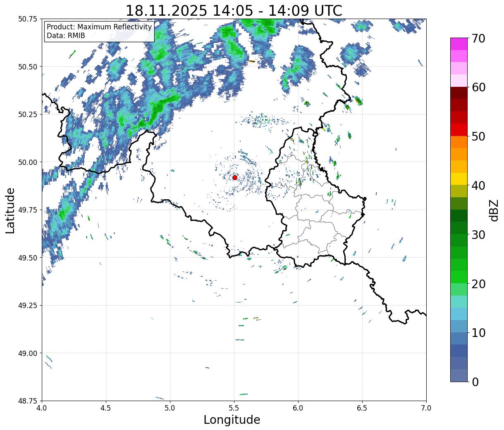Click the bright green swatch above 20
The height and width of the screenshot is (430, 504).
pyautogui.click(x=459, y=277)
